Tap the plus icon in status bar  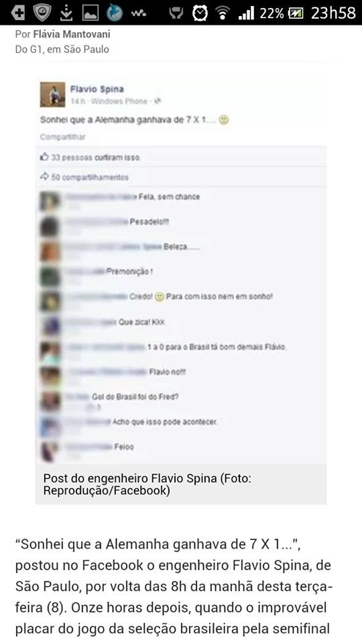click(x=17, y=13)
